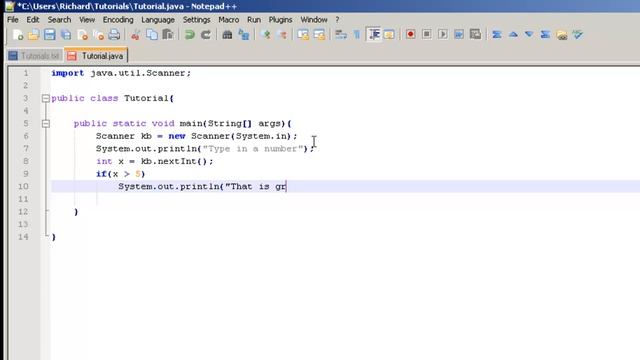Click the Replace toolbar icon
The width and height of the screenshot is (640, 360).
pyautogui.click(x=244, y=35)
